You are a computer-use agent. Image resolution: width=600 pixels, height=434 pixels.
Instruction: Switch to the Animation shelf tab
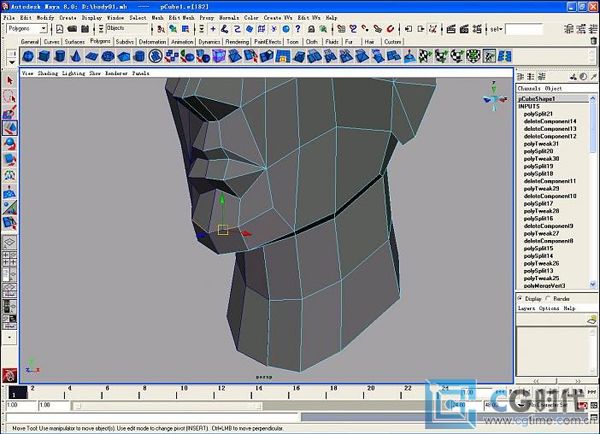[182, 42]
